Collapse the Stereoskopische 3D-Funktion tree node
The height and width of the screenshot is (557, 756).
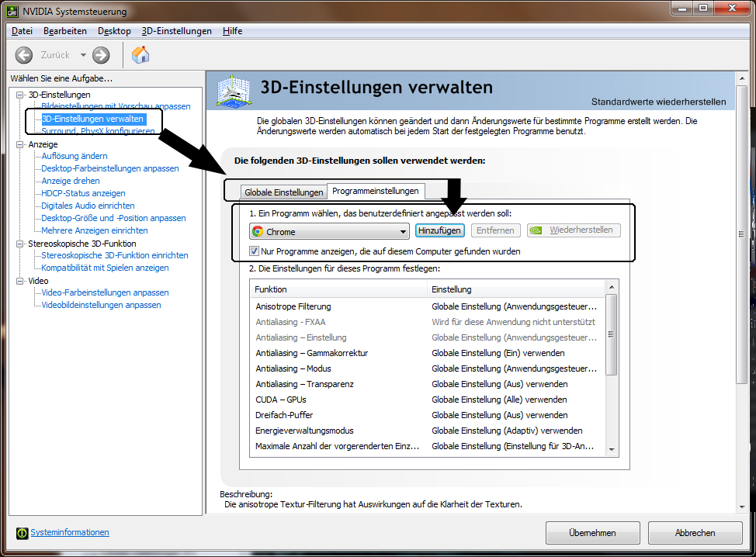[x=20, y=244]
